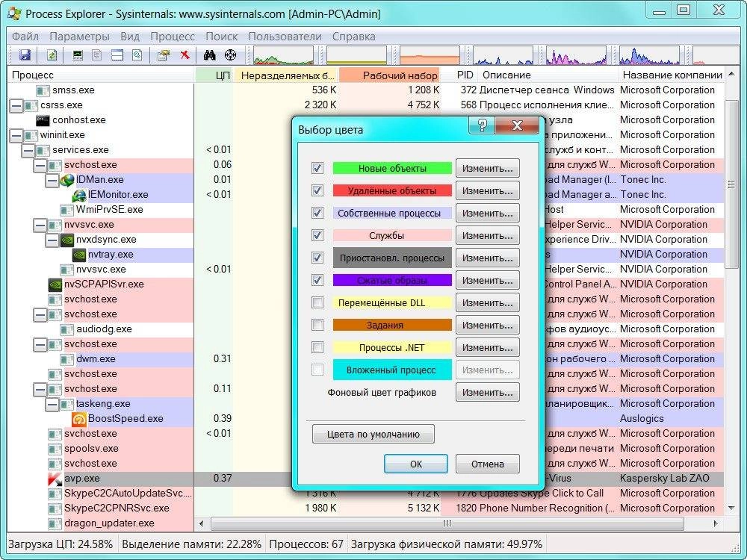
Task: Collapse the taskeng.exe tree node
Action: coord(52,404)
